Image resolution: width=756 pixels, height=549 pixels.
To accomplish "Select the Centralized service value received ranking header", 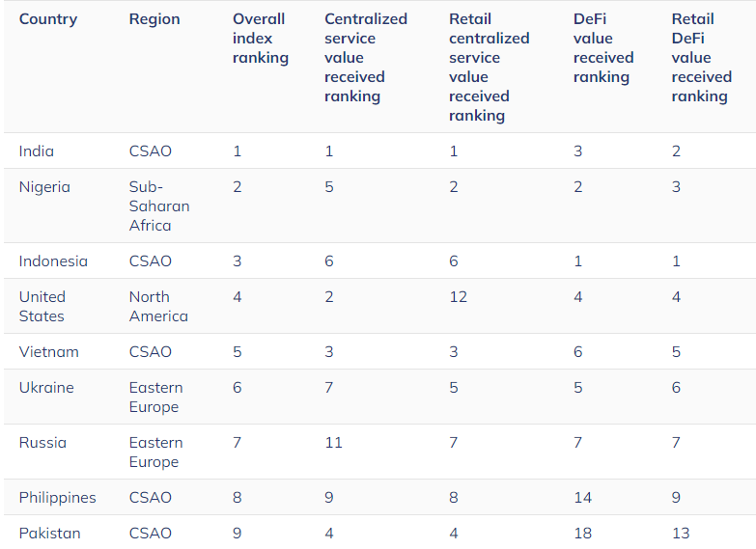I will click(366, 58).
